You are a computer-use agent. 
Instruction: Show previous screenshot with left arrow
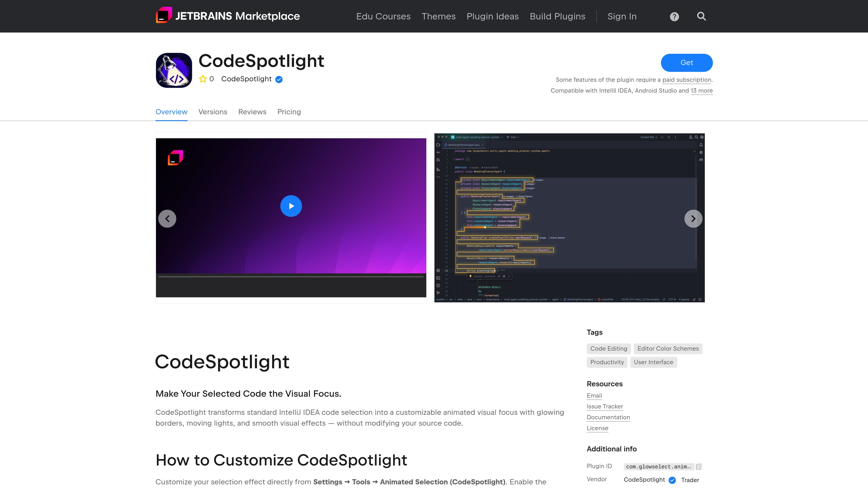pyautogui.click(x=167, y=218)
